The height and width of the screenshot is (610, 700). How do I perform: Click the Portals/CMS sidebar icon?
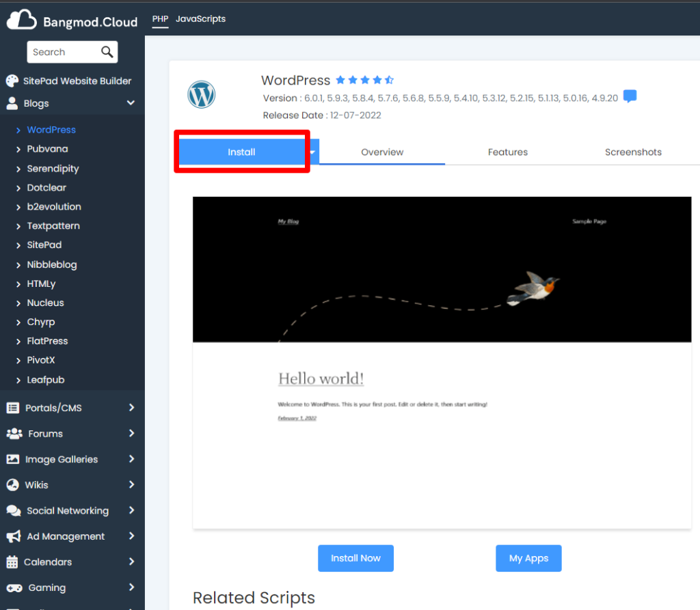(x=13, y=408)
